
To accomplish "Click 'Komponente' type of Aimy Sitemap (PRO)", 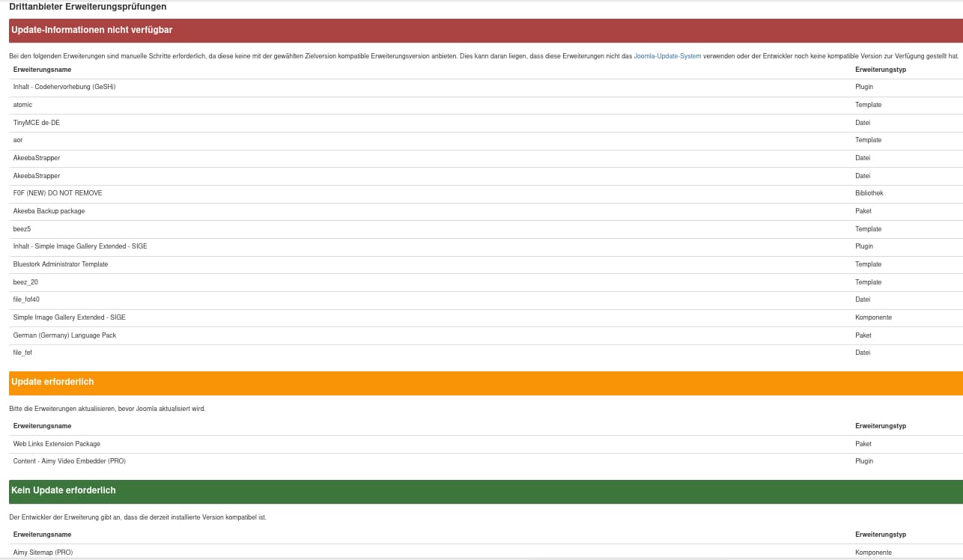I will pos(873,553).
